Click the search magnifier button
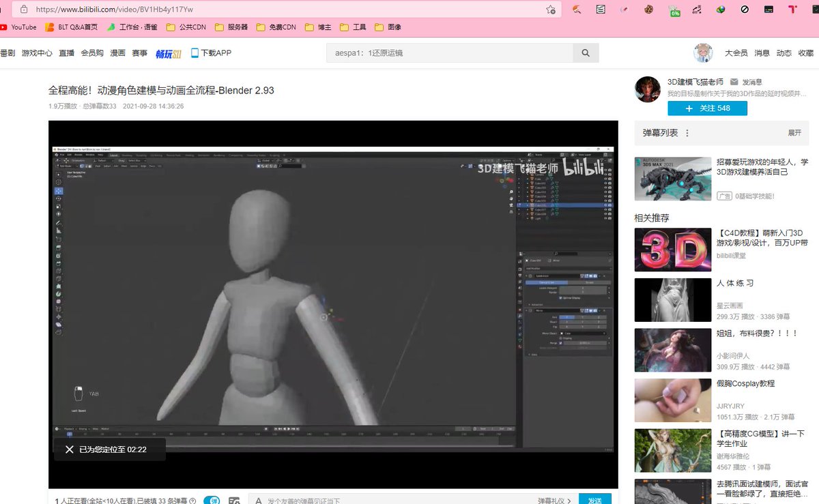 [586, 53]
